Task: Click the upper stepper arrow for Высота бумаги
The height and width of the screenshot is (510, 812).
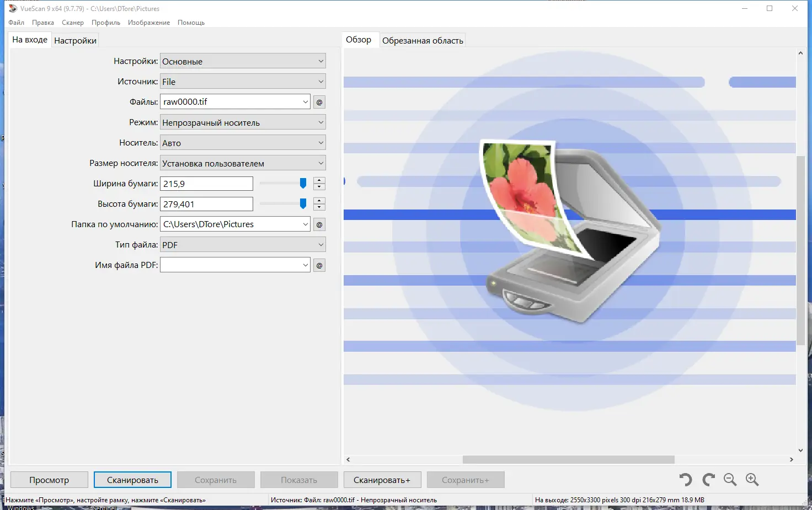Action: 319,201
